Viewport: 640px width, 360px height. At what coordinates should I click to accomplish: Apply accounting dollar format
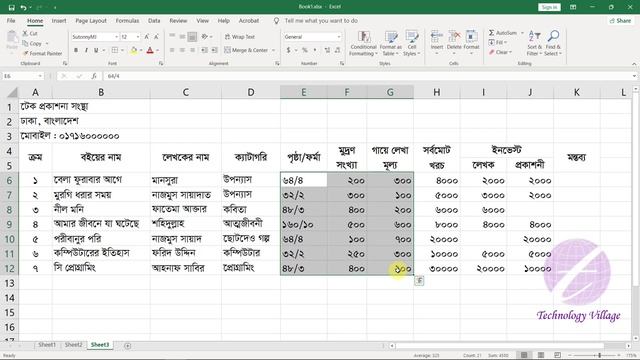288,50
